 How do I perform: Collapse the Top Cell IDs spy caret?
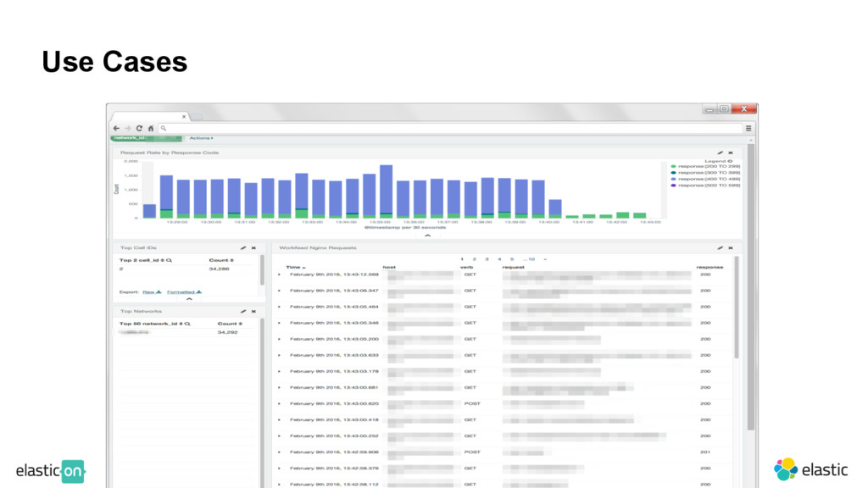(189, 299)
